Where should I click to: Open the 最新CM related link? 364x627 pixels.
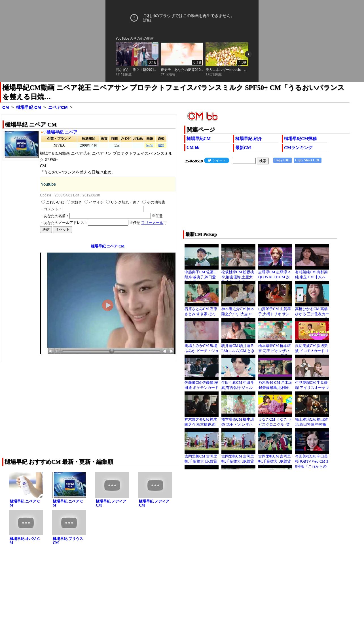tap(243, 148)
